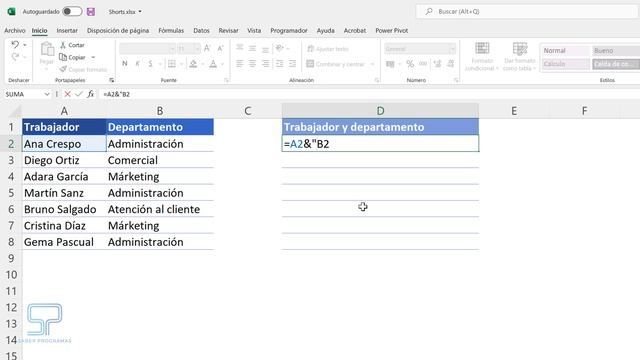640x360 pixels.
Task: Apply the Normal cell style
Action: point(566,51)
